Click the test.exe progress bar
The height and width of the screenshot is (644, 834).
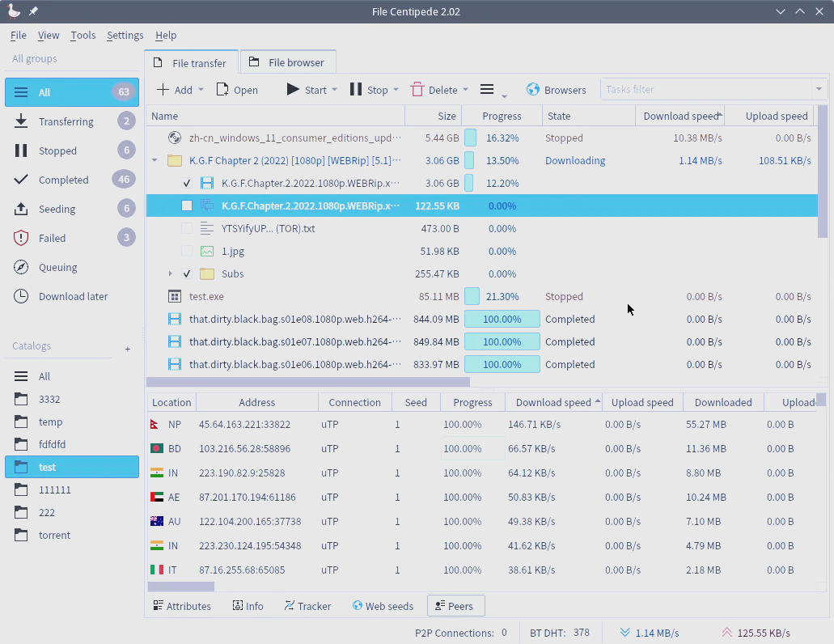pyautogui.click(x=502, y=296)
